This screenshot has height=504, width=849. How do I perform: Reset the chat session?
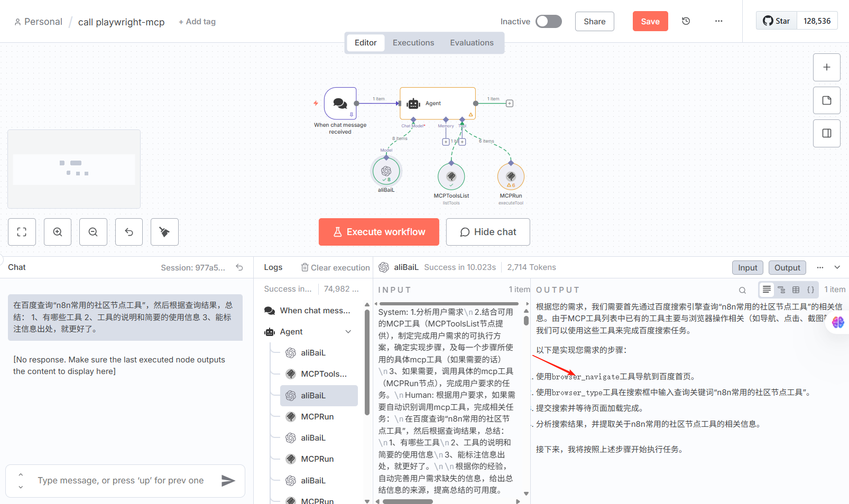point(239,267)
